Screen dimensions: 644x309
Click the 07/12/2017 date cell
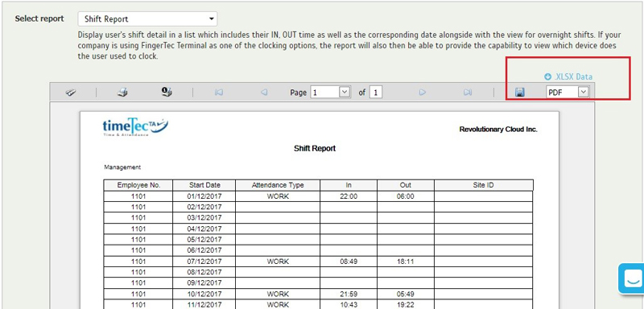point(204,262)
